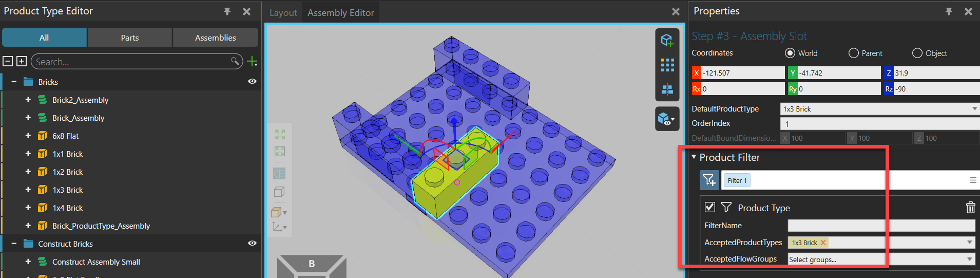Select Brick_ProductType_Assembly in tree
Image resolution: width=980 pixels, height=278 pixels.
101,226
